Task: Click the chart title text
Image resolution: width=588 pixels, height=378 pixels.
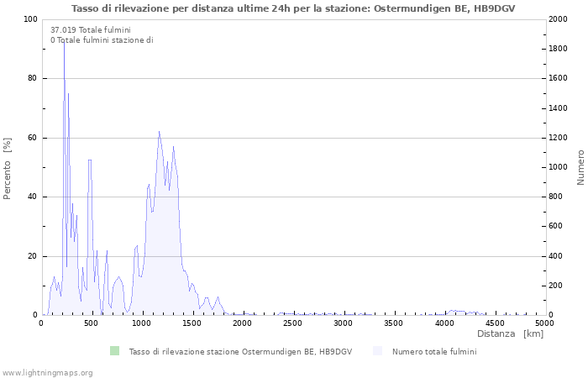Action: click(x=293, y=8)
